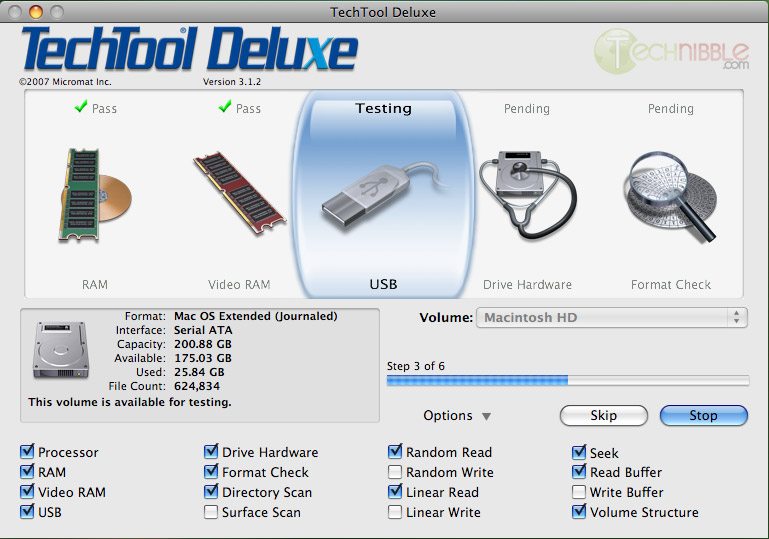Image resolution: width=769 pixels, height=539 pixels.
Task: Enable Linear Write checkbox
Action: (x=395, y=512)
